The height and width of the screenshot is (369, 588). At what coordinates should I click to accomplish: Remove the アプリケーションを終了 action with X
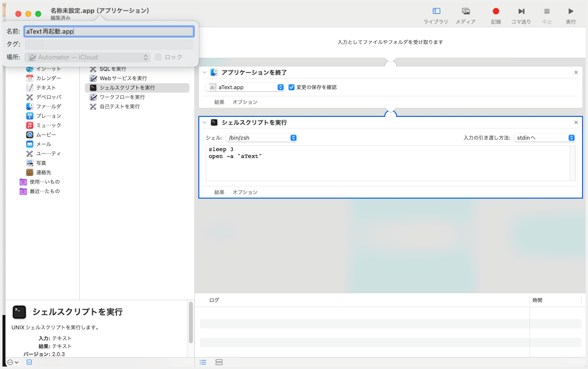(x=576, y=72)
